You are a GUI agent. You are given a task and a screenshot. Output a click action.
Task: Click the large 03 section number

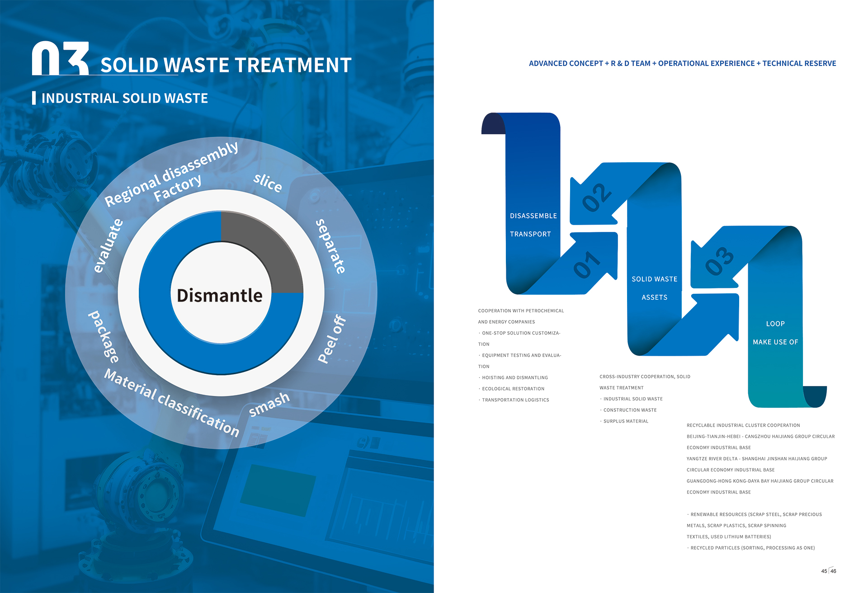[x=60, y=58]
